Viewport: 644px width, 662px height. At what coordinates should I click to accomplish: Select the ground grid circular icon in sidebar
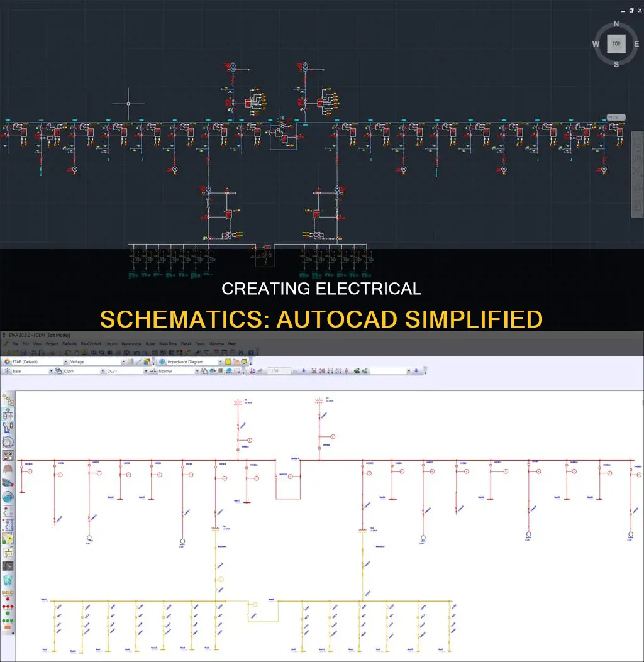8,441
